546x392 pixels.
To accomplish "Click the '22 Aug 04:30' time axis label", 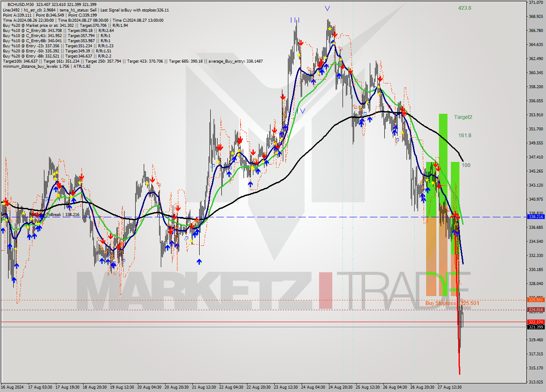I will tap(231, 387).
